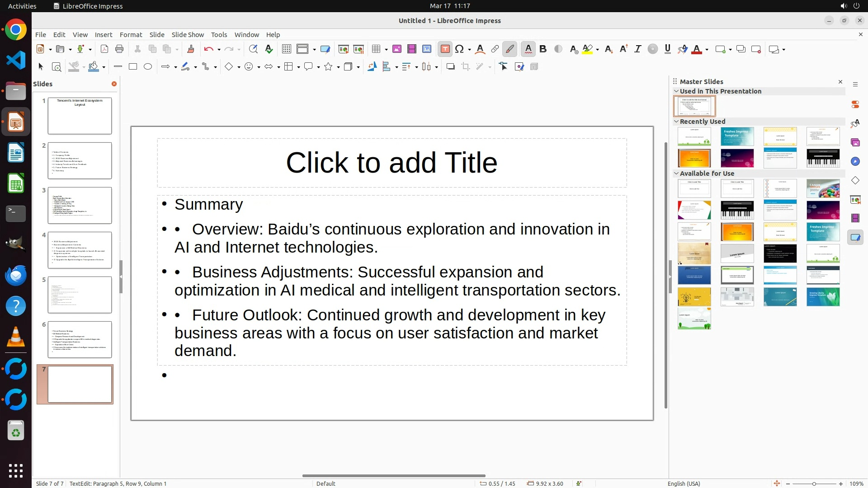Toggle Italic text formatting
This screenshot has width=868, height=488.
point(637,49)
